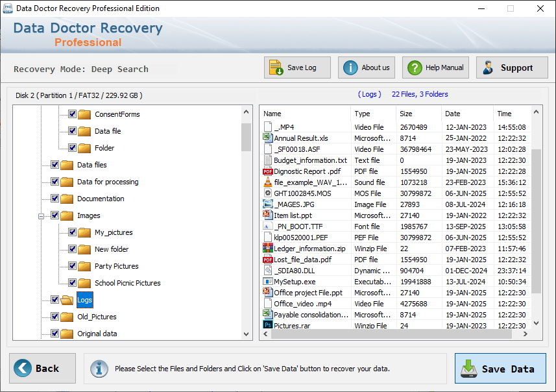Click left arrow of horizontal file list scrollbar
556x392 pixels.
[265, 334]
